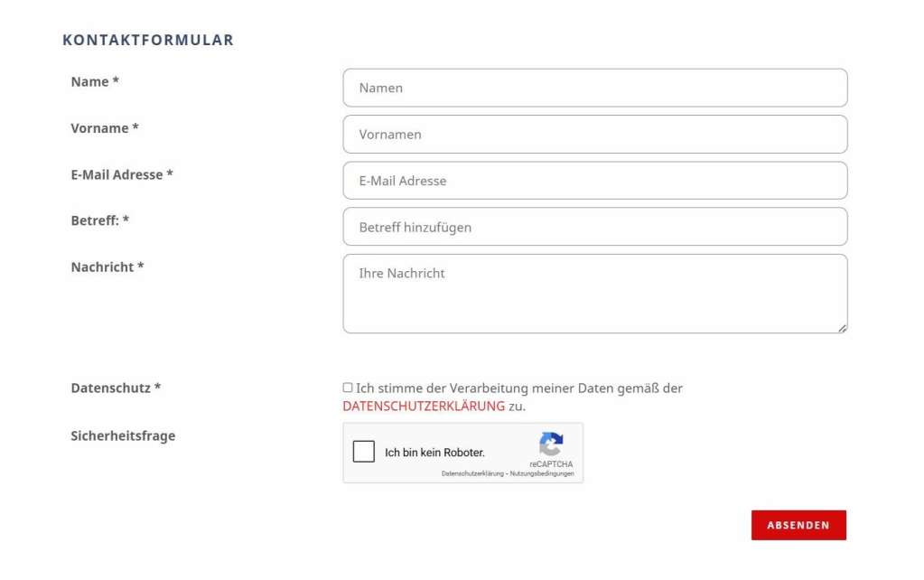This screenshot has height=580, width=924.
Task: Click the Nachricht label
Action: click(x=107, y=267)
